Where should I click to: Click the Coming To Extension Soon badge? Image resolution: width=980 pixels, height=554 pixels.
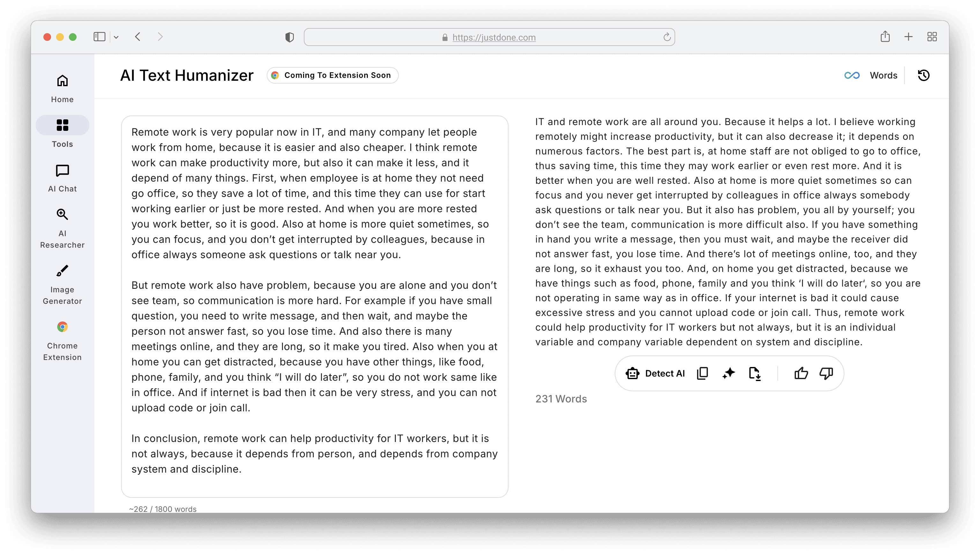pos(332,75)
